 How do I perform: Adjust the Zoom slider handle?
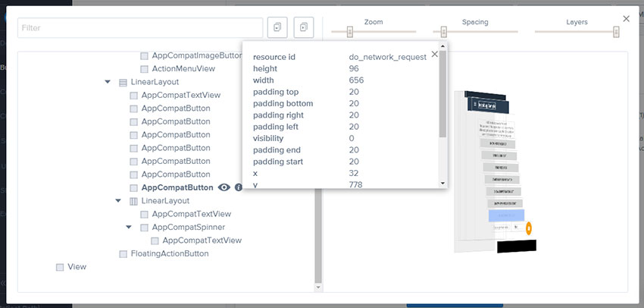tap(350, 31)
